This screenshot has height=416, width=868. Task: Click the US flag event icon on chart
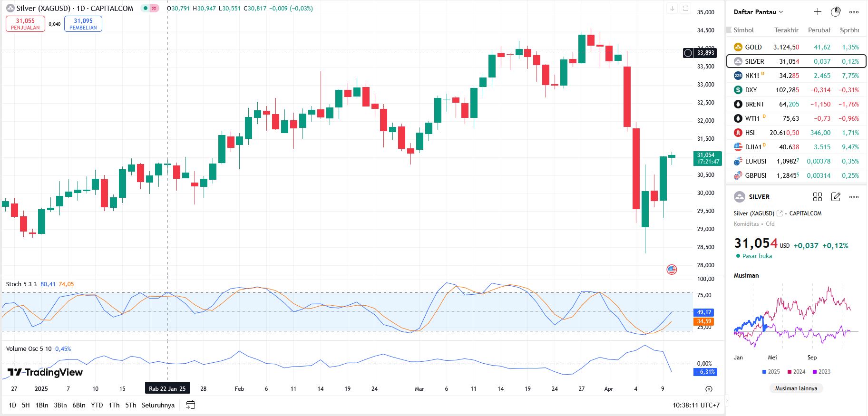point(672,270)
